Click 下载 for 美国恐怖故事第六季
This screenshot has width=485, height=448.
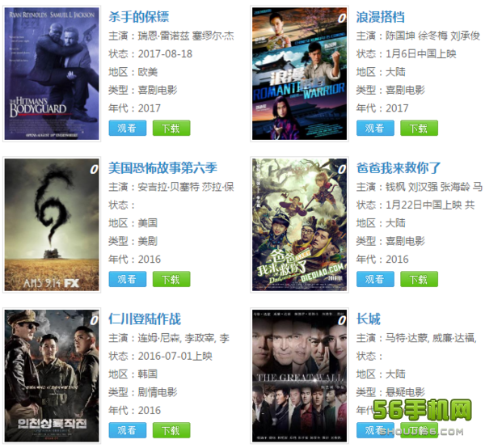pos(171,279)
